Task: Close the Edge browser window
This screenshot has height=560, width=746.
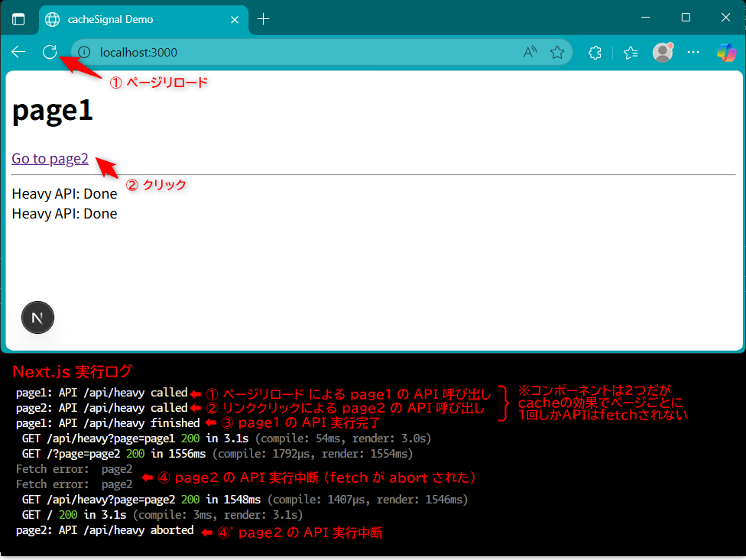Action: coord(725,18)
